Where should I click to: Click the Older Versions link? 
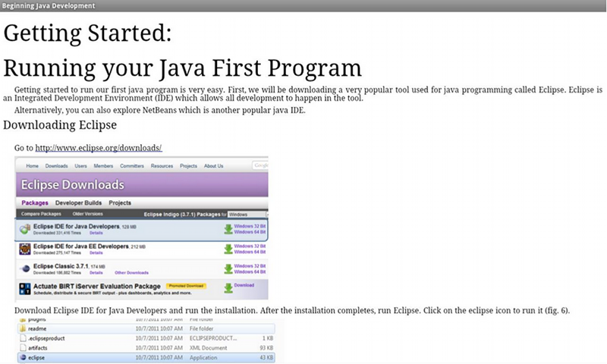point(87,214)
